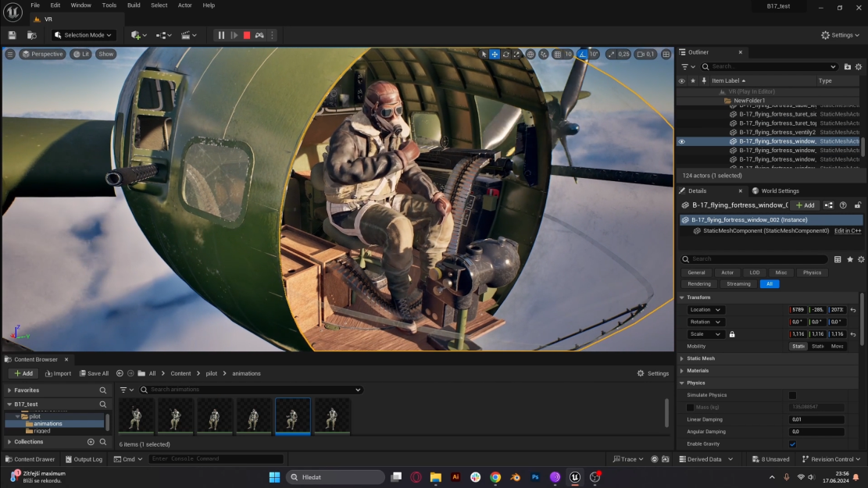868x488 pixels.
Task: Click the Add button in Content Browser
Action: 23,373
